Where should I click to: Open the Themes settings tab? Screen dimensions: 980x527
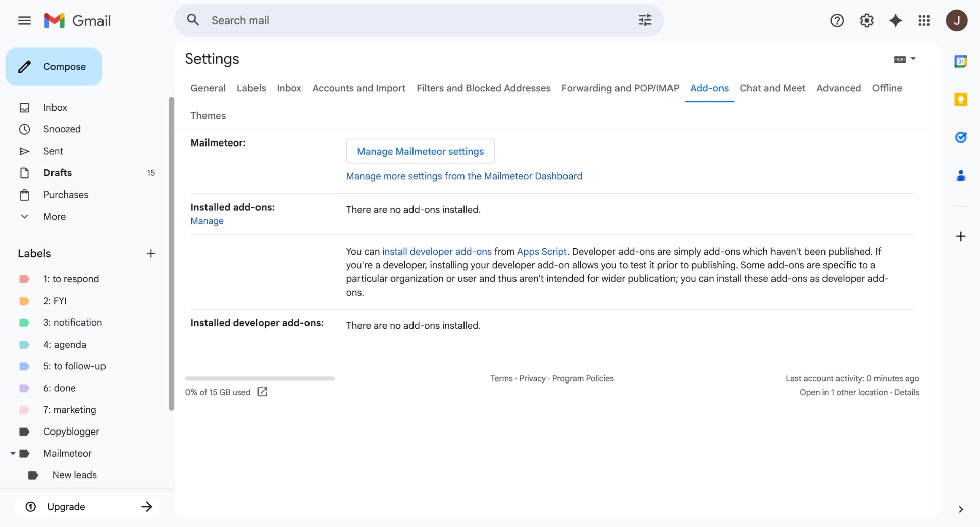click(x=208, y=115)
